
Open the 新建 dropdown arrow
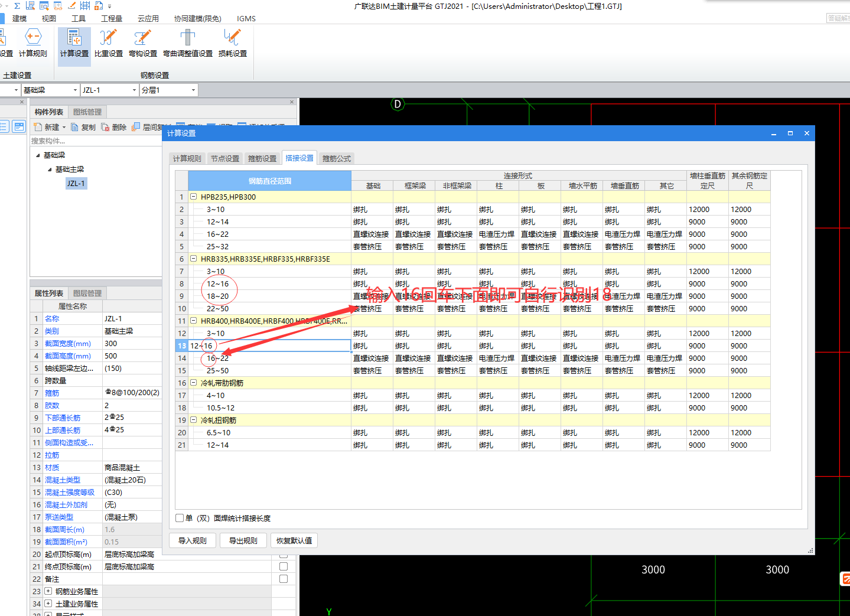tap(64, 128)
